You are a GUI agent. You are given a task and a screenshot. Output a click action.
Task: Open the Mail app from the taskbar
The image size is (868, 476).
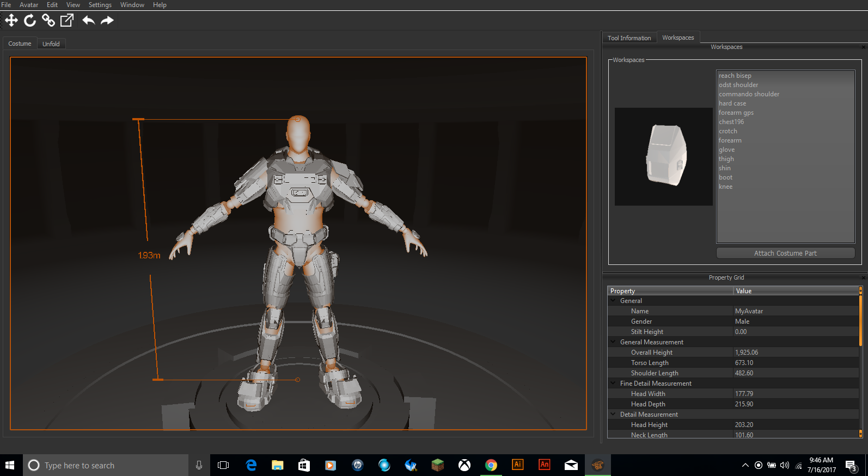pos(571,465)
